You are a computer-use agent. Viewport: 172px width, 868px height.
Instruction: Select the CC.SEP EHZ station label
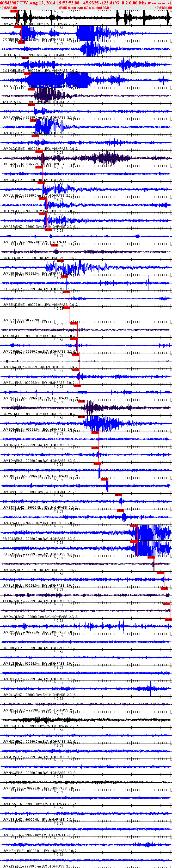tap(39, 40)
